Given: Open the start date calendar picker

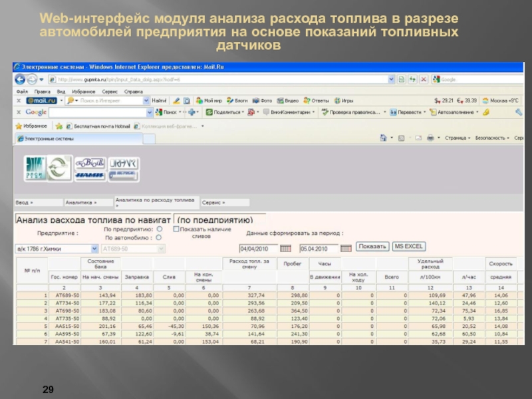Looking at the screenshot, I should 285,248.
